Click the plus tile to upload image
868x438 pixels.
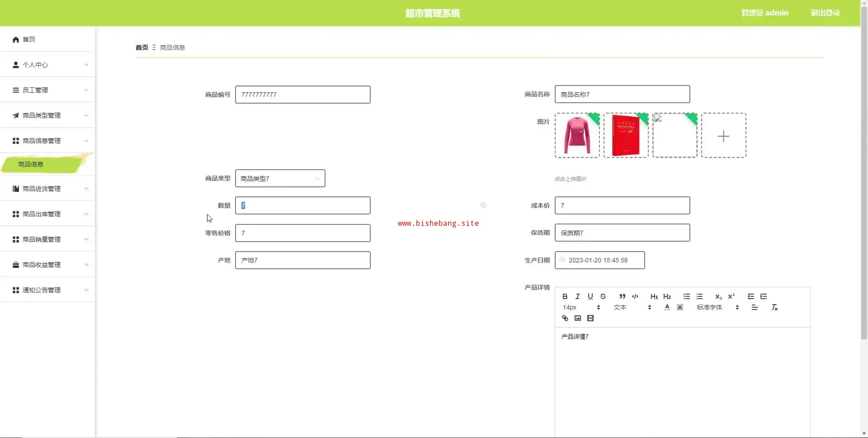coord(723,135)
